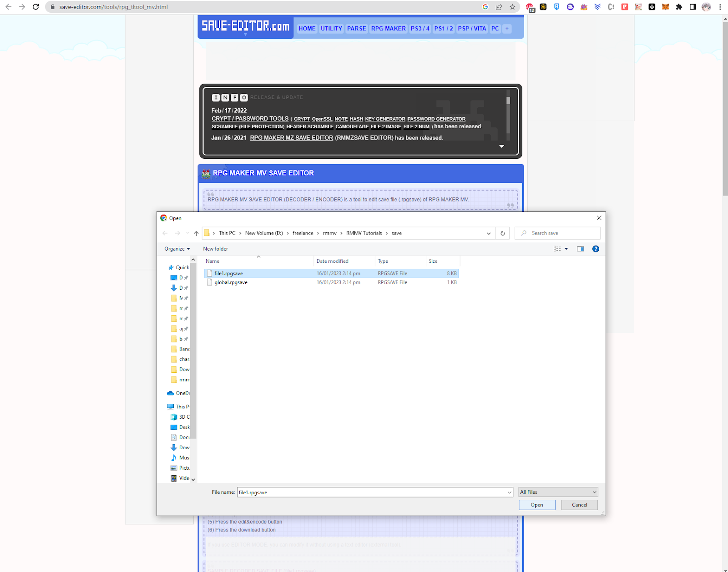Bookmark this page with the star icon
Image resolution: width=728 pixels, height=572 pixels.
click(x=512, y=7)
